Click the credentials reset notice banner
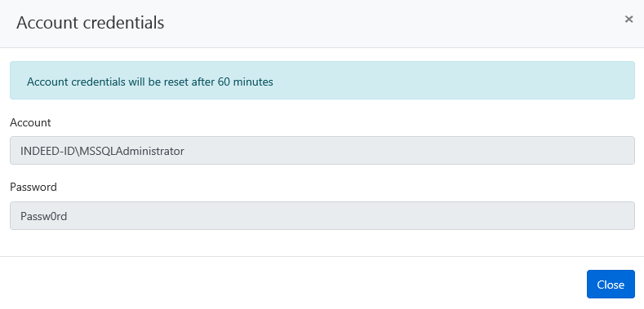 pos(322,81)
